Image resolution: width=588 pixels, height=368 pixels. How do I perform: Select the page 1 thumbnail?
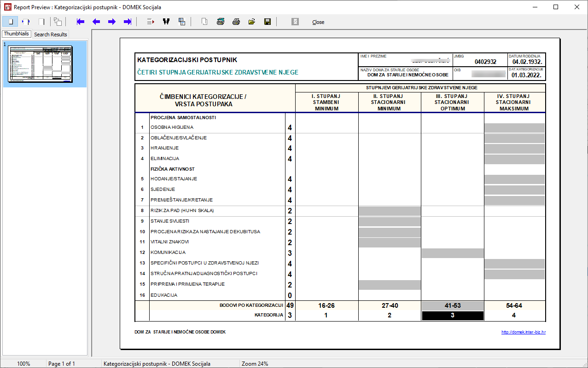[41, 63]
